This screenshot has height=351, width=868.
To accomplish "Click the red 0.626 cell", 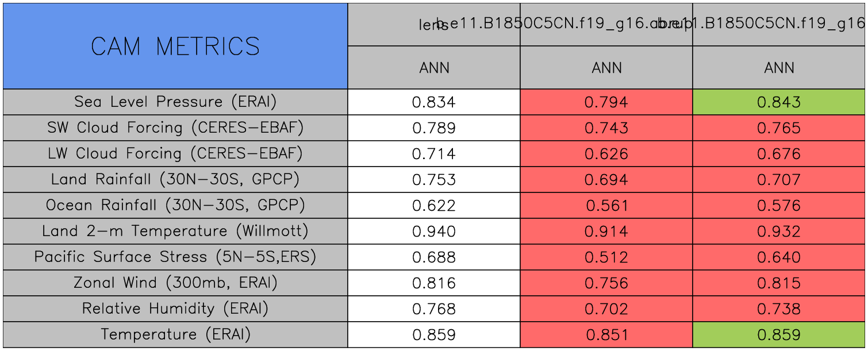I will [x=606, y=154].
